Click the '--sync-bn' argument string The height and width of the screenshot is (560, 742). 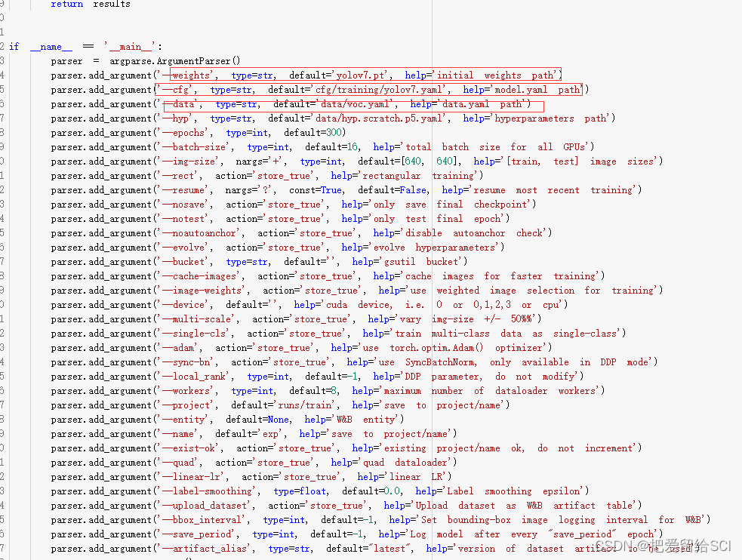coord(186,362)
